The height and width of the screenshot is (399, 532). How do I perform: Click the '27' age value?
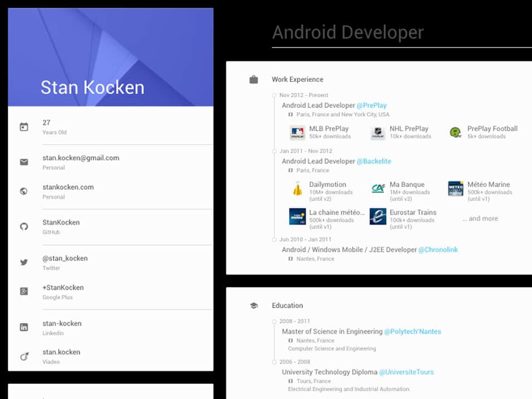46,123
